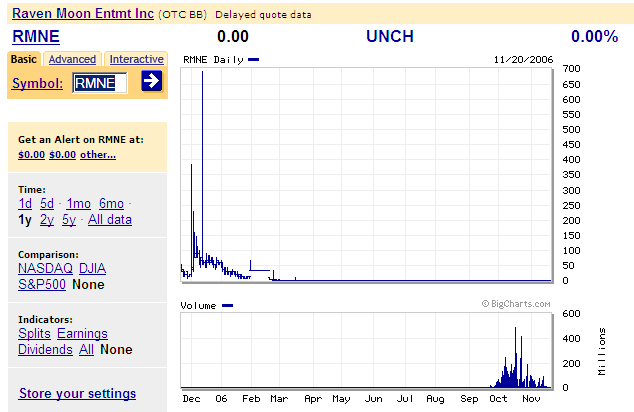Open the Symbol lookup link

click(38, 83)
